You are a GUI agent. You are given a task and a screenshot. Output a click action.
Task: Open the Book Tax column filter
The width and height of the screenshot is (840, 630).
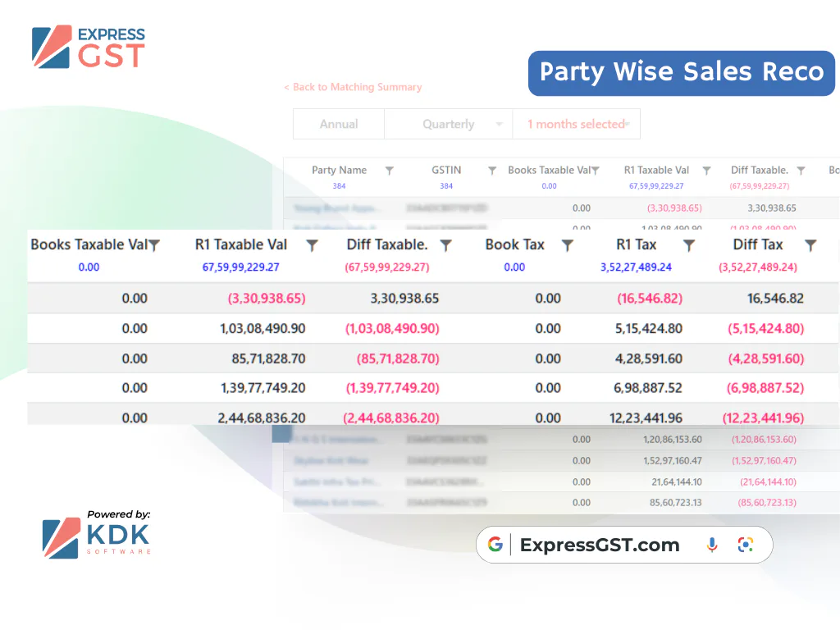(x=568, y=245)
